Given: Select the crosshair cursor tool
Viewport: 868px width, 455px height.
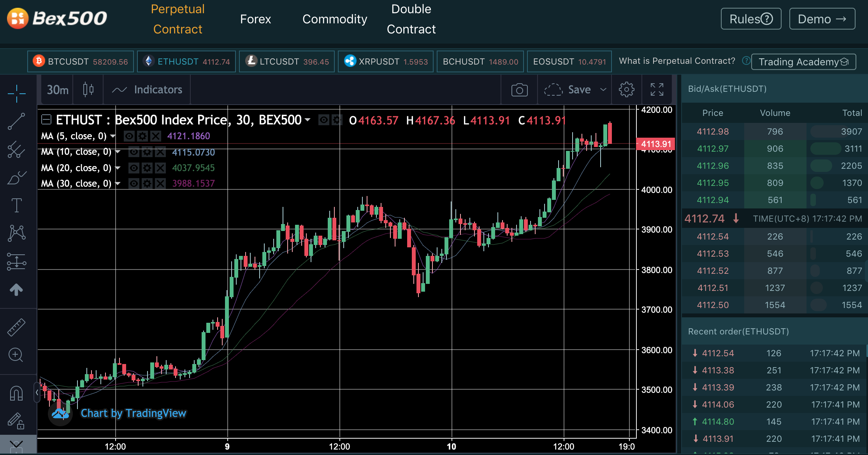Looking at the screenshot, I should pos(17,93).
